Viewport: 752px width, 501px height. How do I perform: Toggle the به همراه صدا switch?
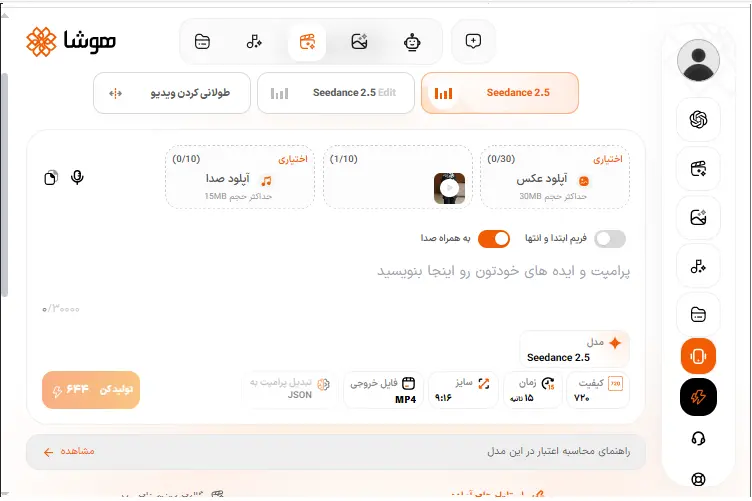494,239
